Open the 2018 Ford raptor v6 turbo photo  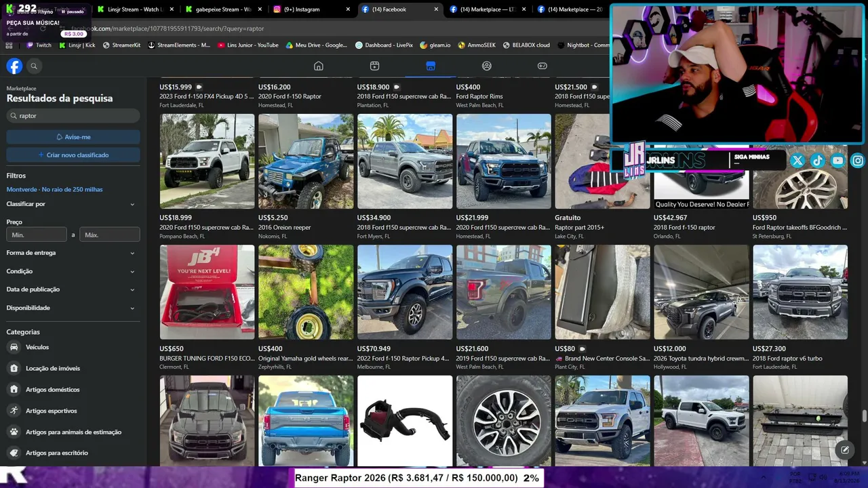[x=800, y=292]
